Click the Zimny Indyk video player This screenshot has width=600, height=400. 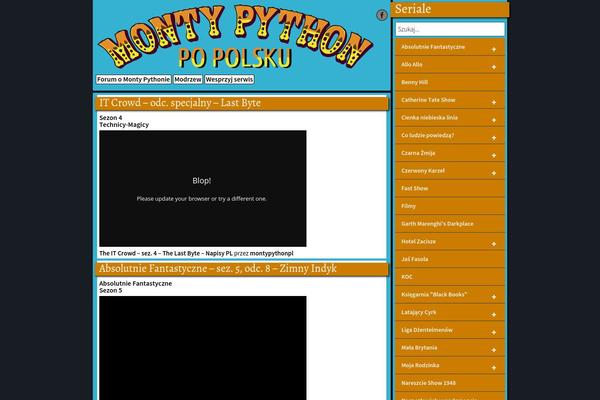tap(203, 348)
